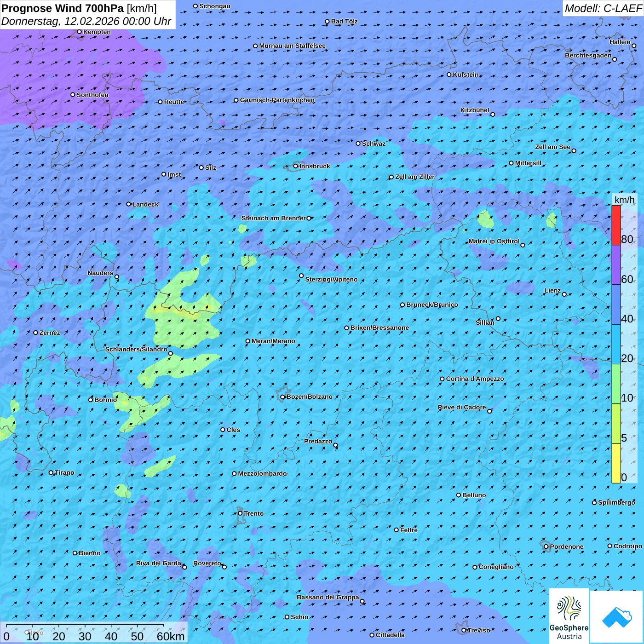Click the GeoSphere Austria logo

point(569,616)
